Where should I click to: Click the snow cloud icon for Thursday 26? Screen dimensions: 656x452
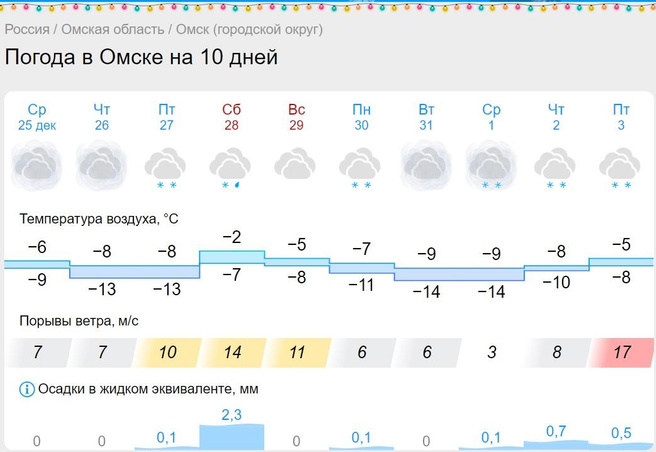click(102, 164)
